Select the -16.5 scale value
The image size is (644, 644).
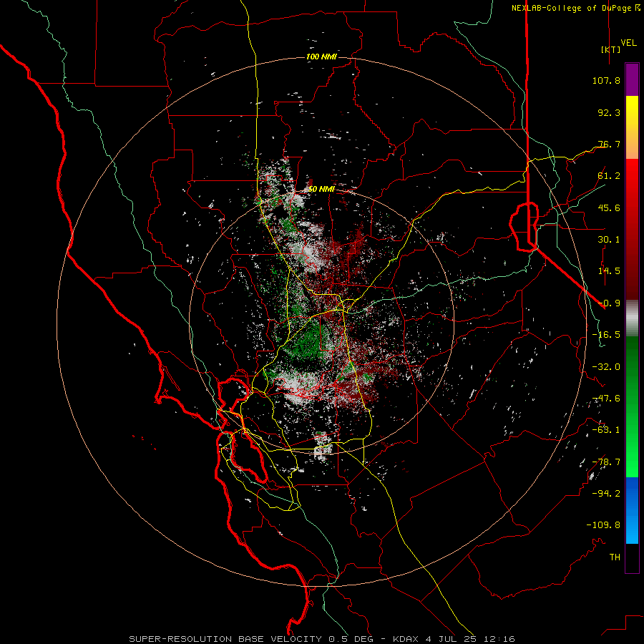tap(606, 335)
